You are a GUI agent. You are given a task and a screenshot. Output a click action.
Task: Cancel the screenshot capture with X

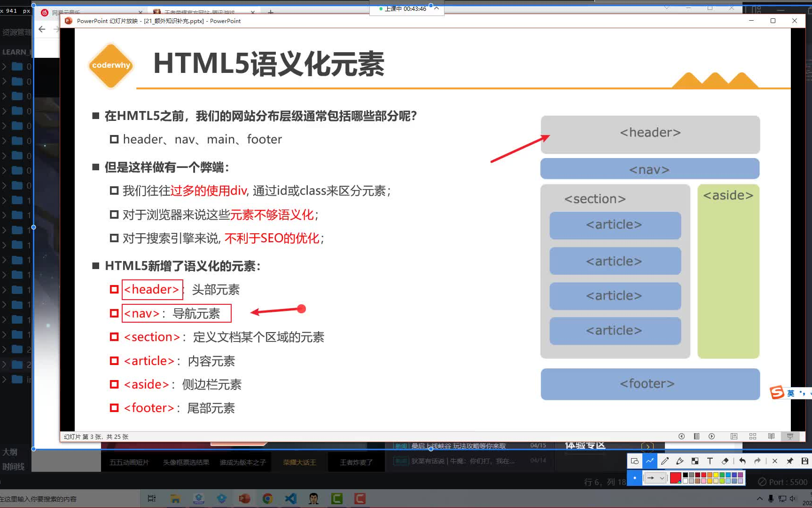tap(774, 461)
